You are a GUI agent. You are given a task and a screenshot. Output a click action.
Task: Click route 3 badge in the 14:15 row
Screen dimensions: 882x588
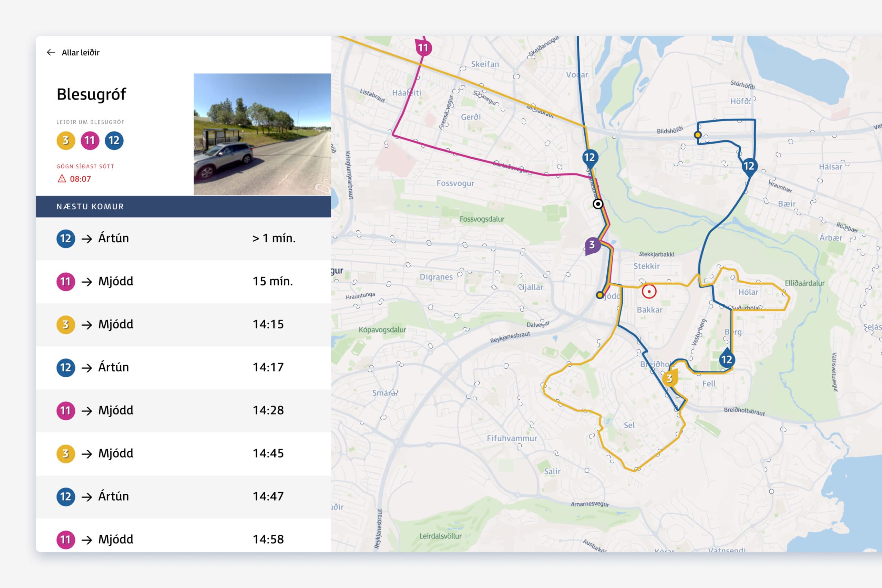66,325
